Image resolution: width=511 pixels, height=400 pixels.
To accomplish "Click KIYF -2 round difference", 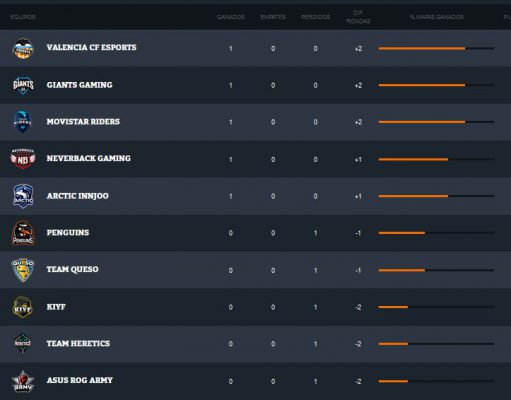I will [358, 307].
